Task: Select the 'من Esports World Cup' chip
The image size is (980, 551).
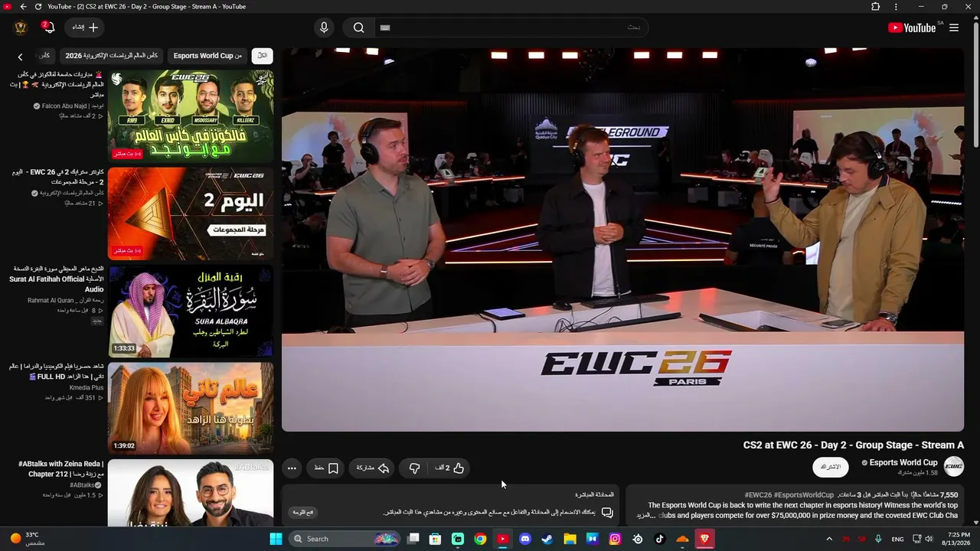Action: (207, 56)
